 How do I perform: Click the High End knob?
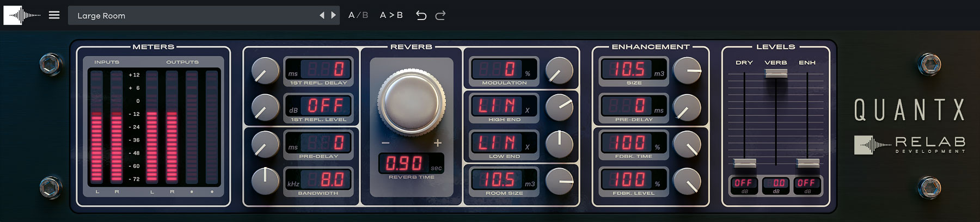[559, 107]
